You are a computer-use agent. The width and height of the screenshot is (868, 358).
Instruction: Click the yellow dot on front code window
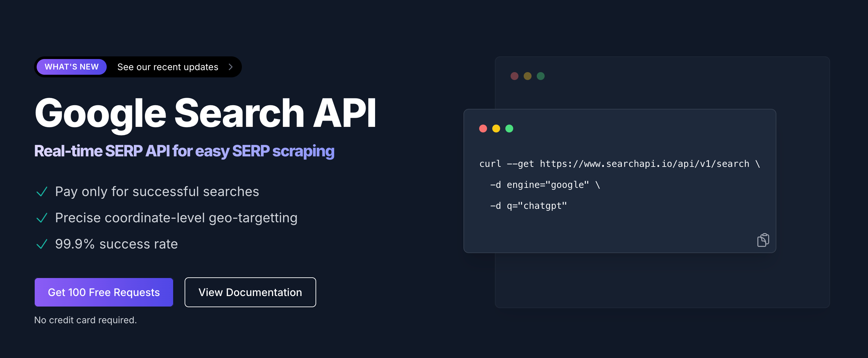pos(496,129)
